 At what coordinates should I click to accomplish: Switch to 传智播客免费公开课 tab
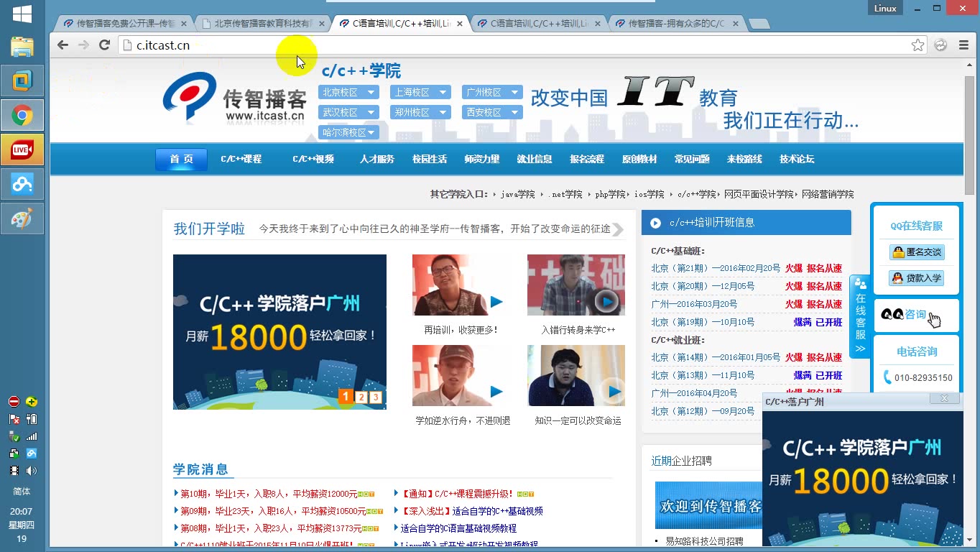(124, 24)
